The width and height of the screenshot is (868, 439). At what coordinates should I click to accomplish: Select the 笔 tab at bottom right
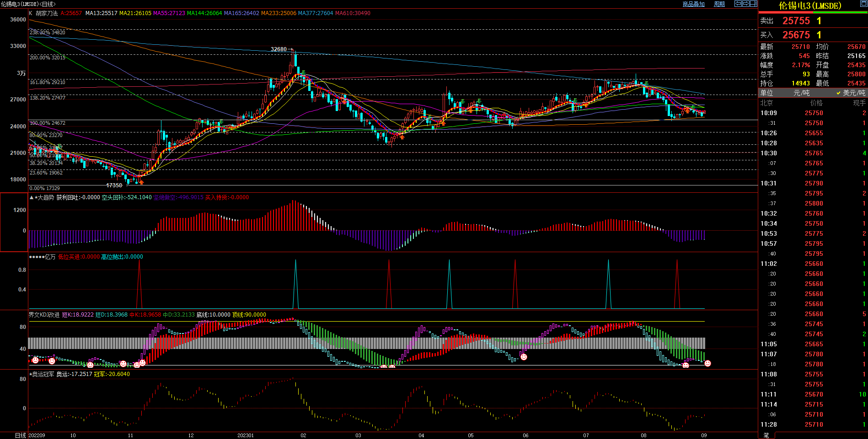(766, 435)
